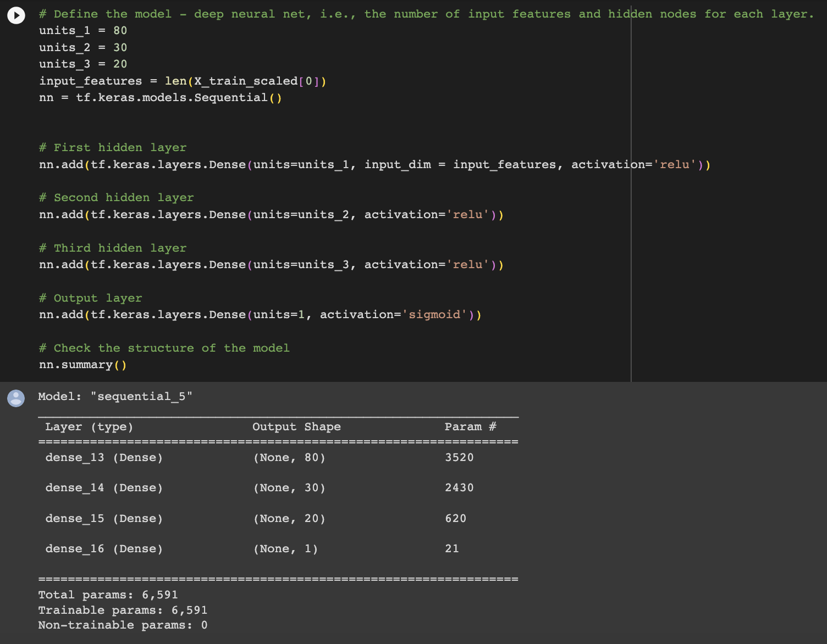This screenshot has width=827, height=644.
Task: Select the units_3 = 20 line
Action: pos(82,64)
